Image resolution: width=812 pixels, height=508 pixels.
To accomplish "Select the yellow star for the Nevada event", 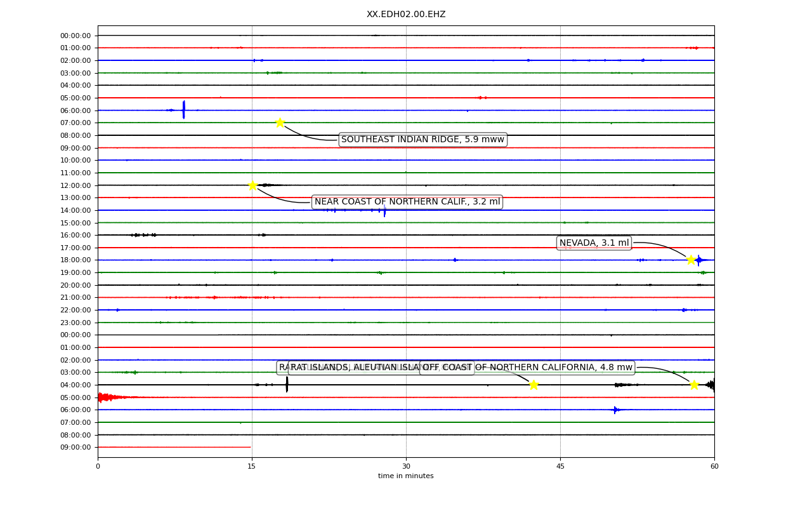I will 691,260.
